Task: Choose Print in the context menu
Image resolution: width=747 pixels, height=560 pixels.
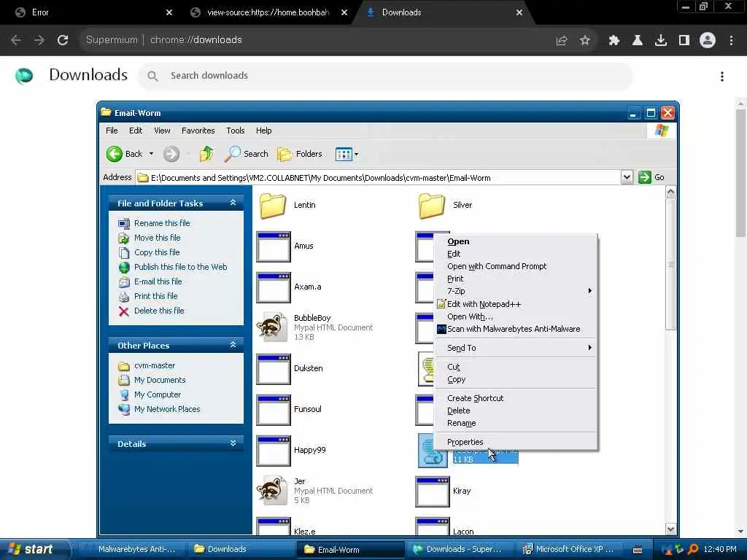Action: [516, 279]
